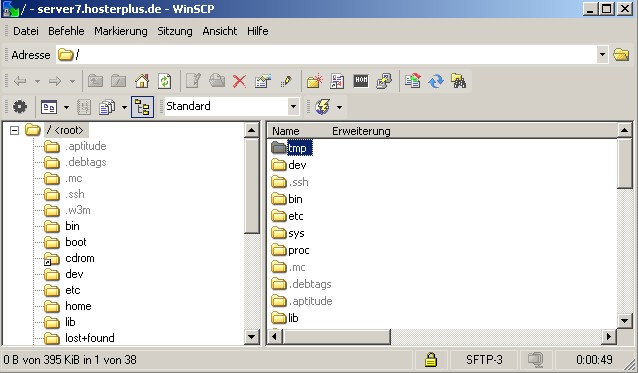Open Find files binoculars icon

tap(458, 81)
